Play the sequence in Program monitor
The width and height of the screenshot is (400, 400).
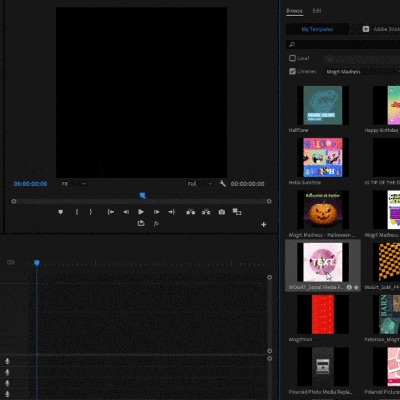point(141,212)
